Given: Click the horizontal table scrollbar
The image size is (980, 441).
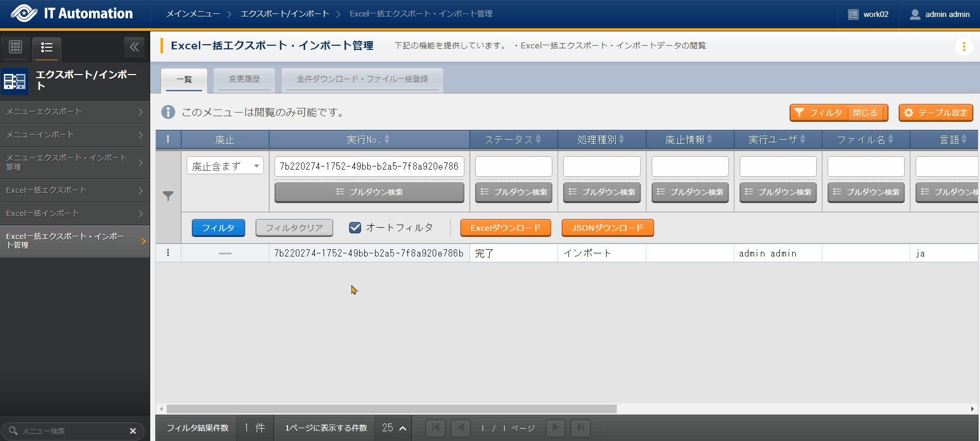Looking at the screenshot, I should 391,409.
